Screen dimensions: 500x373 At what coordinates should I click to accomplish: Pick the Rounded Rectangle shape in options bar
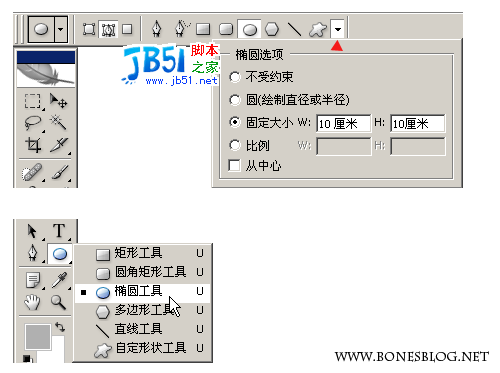226,29
